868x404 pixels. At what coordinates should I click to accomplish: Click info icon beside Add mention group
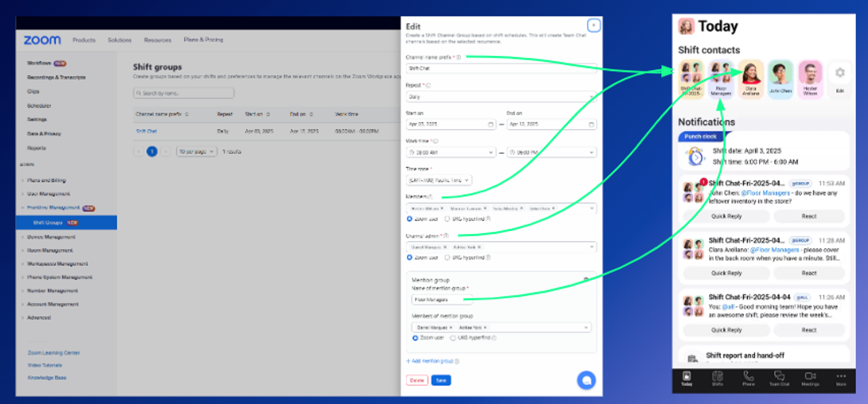pos(457,361)
